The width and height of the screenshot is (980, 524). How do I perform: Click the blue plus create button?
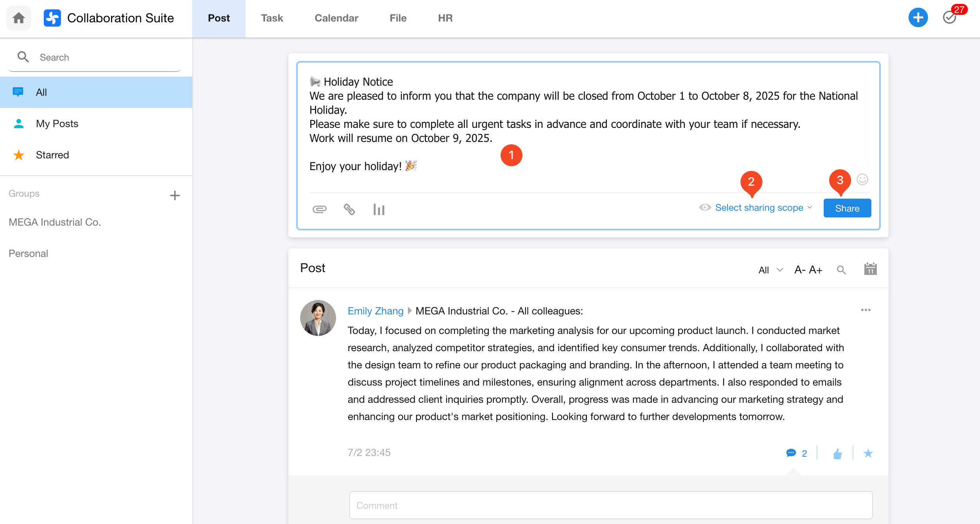click(917, 18)
